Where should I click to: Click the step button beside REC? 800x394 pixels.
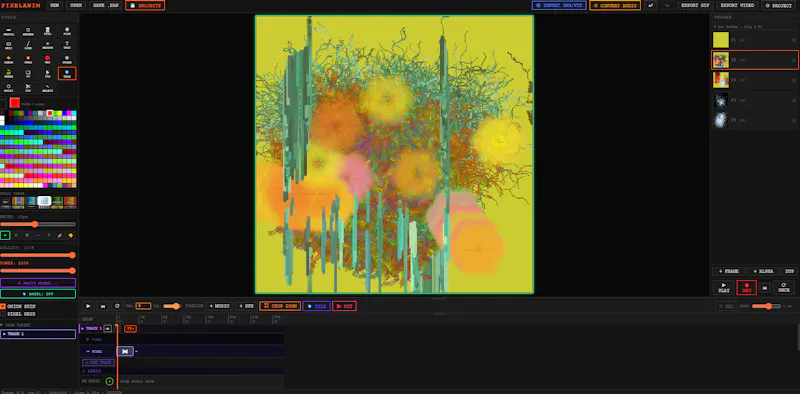764,288
